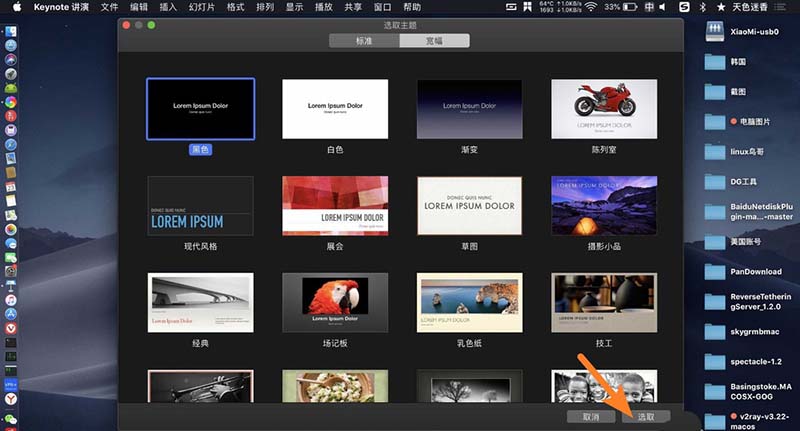Select the 截图 folder on desktop
800x431 pixels.
(x=715, y=92)
